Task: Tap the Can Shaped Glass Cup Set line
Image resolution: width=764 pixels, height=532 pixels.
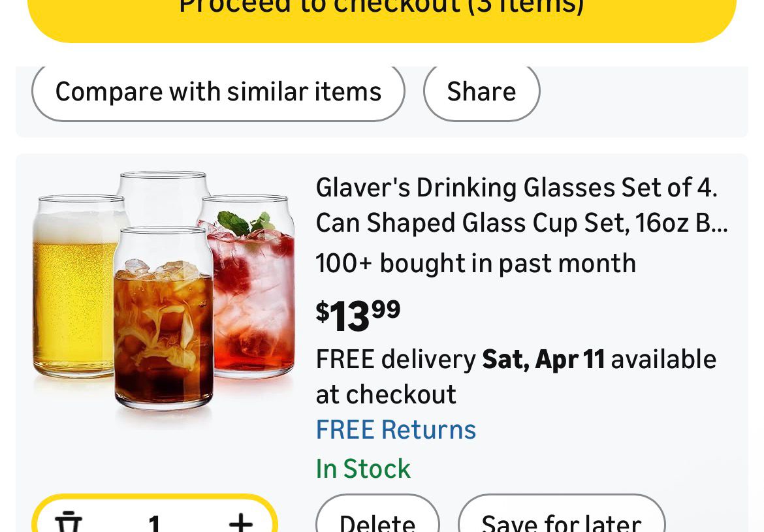Action: pos(521,223)
